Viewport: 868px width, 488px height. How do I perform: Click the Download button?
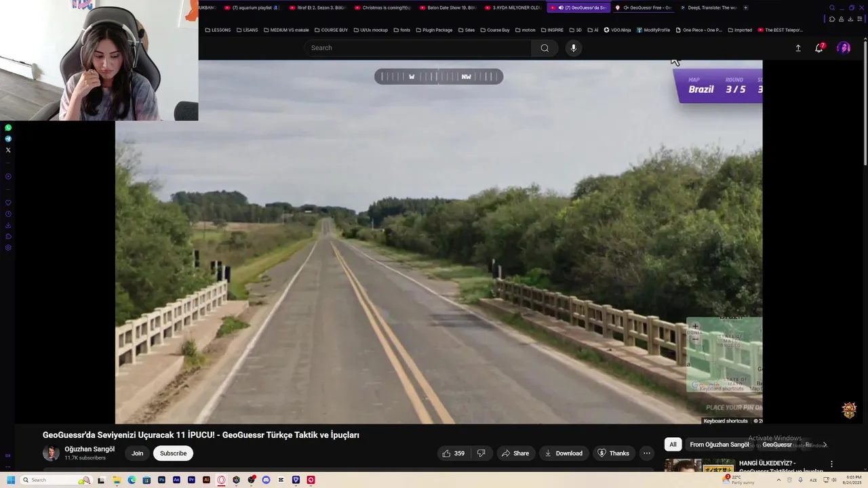point(564,453)
